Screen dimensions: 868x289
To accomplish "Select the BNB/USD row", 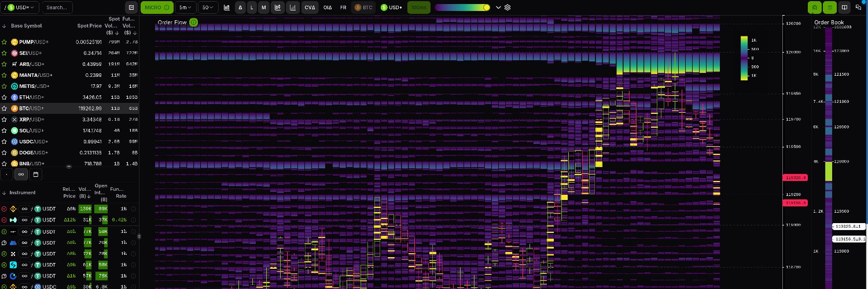I will click(x=69, y=164).
